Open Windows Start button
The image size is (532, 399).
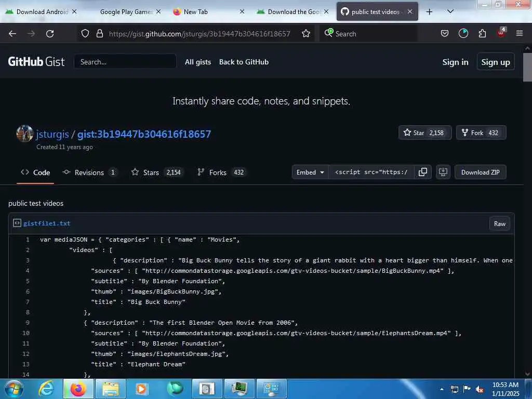(14, 389)
